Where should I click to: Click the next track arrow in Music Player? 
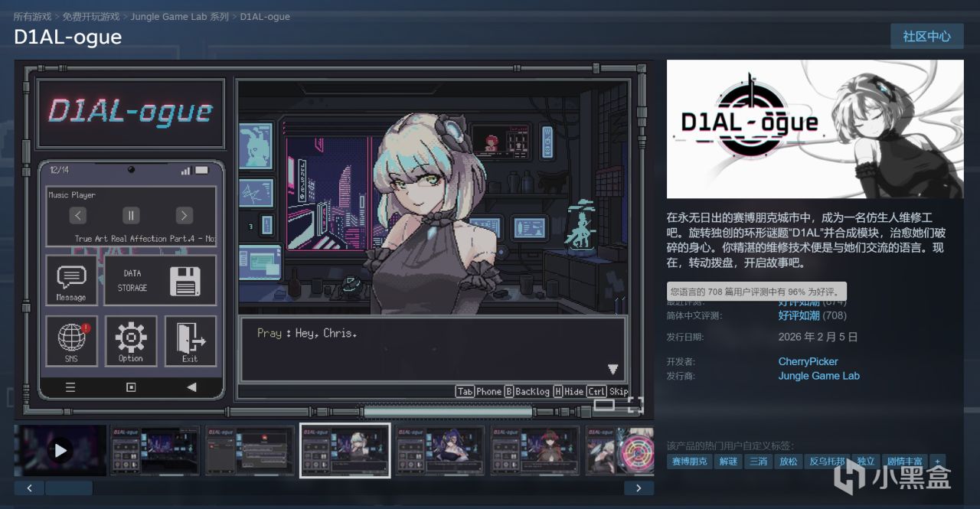[x=184, y=215]
